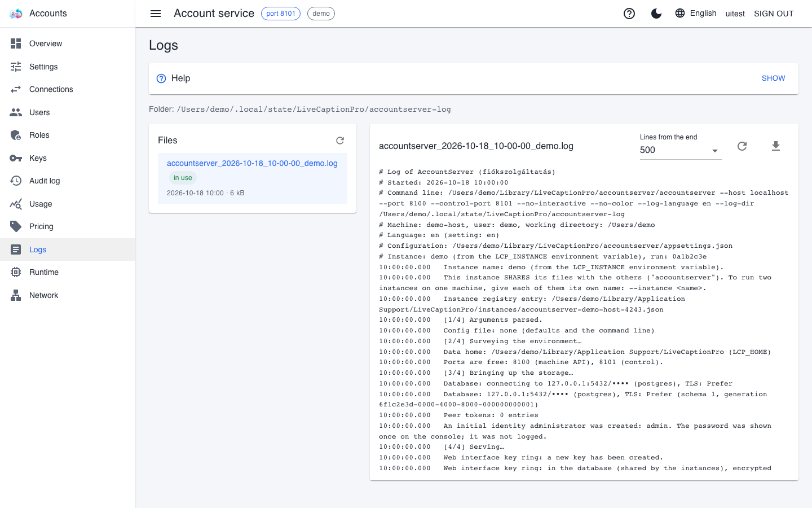The height and width of the screenshot is (508, 812).
Task: Sign out of the account
Action: (x=774, y=14)
